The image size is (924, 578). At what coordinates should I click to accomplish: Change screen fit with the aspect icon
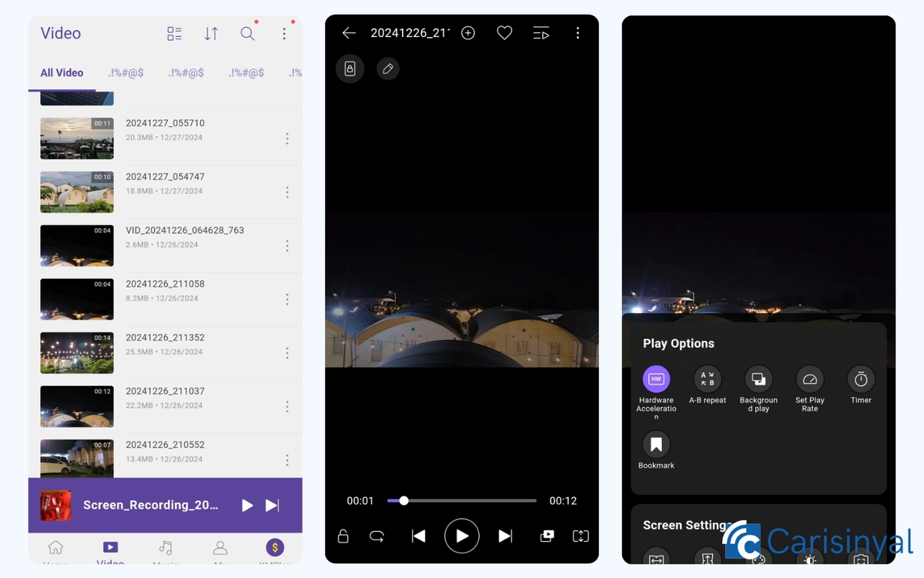point(581,536)
